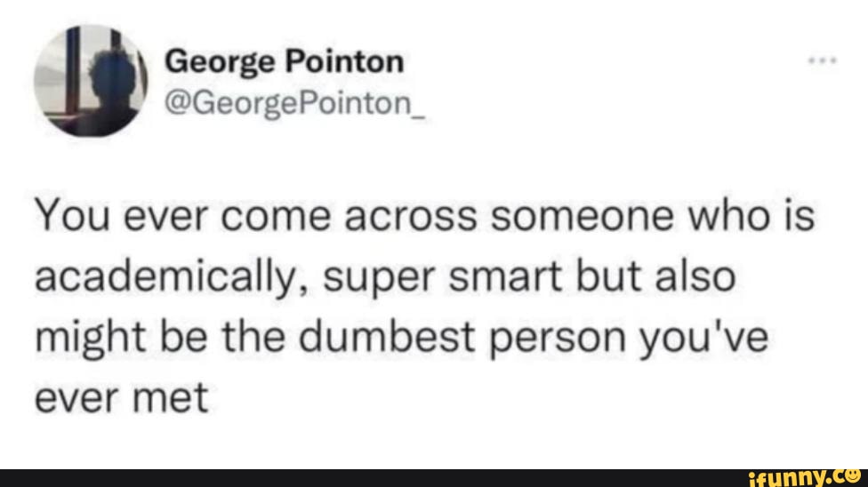Select the tweet line starting 'You ever come'
The height and width of the screenshot is (487, 868).
pos(424,216)
